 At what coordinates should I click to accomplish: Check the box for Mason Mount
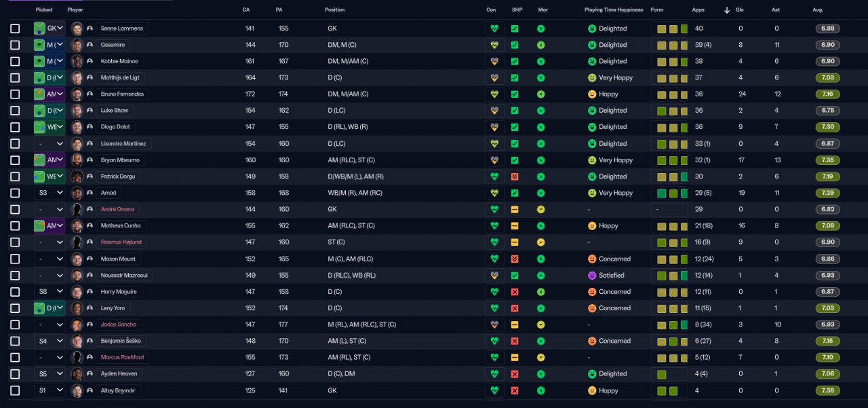15,259
